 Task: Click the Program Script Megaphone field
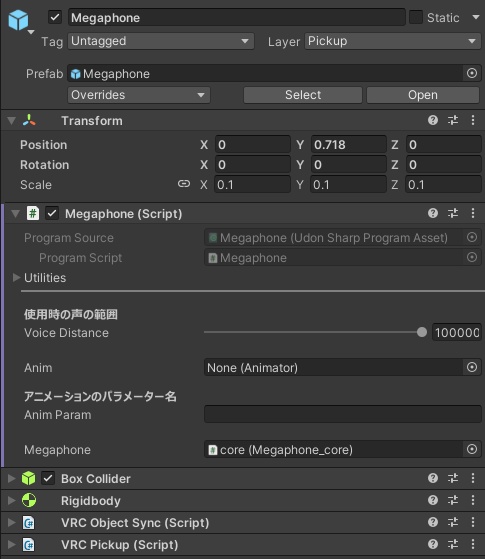pos(333,258)
